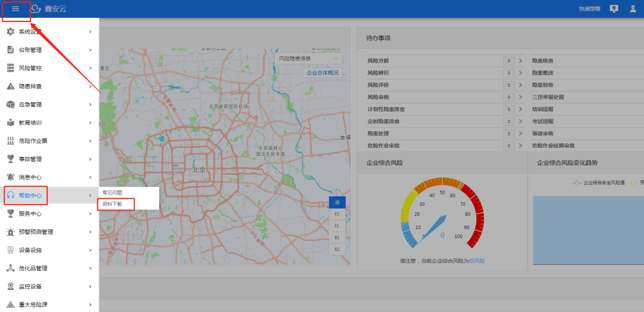
Task: Expand the 风险管控 menu chevron
Action: [90, 68]
